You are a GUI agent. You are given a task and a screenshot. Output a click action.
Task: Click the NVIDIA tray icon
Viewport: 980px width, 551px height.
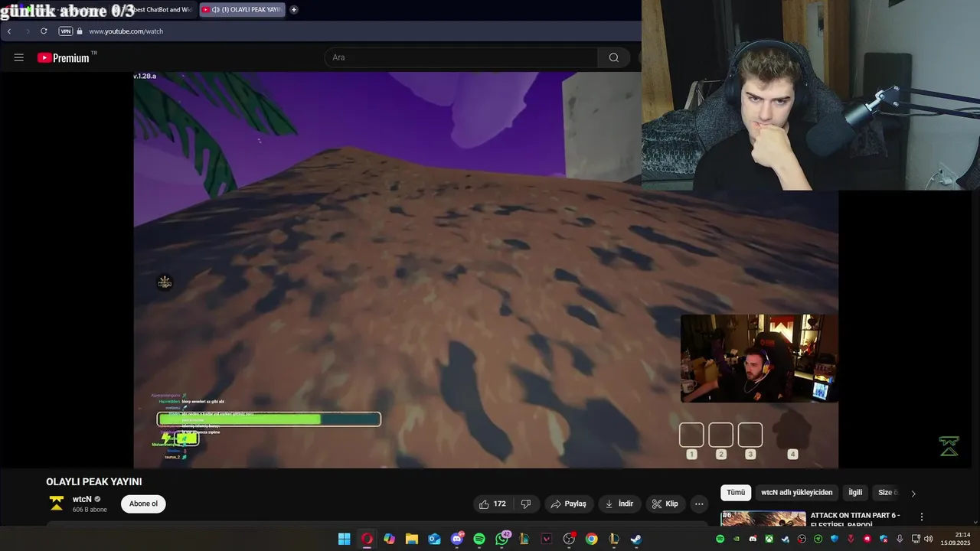click(x=737, y=539)
